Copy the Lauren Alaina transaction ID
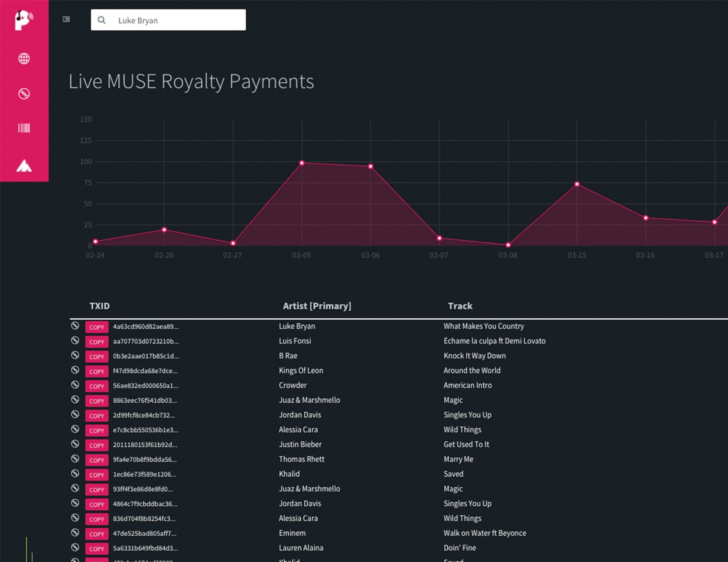The width and height of the screenshot is (728, 562). coord(97,549)
